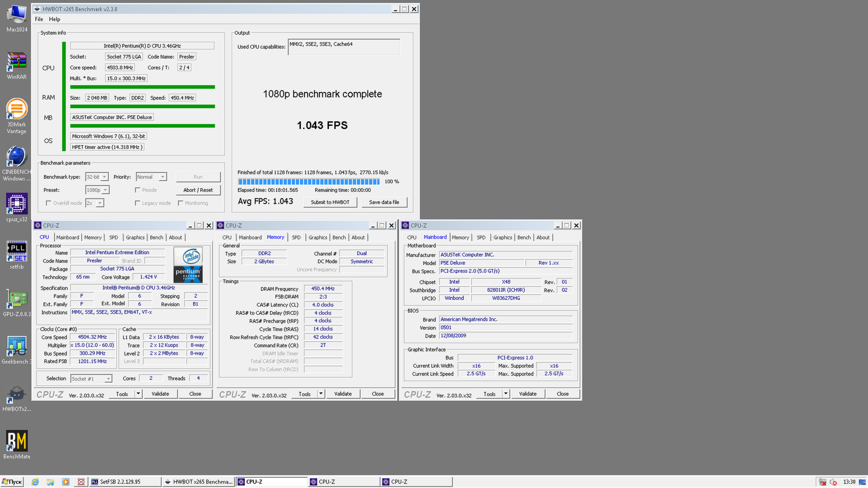868x488 pixels.
Task: Click the Intel Pentium Extreme Edition logo
Action: (x=188, y=265)
